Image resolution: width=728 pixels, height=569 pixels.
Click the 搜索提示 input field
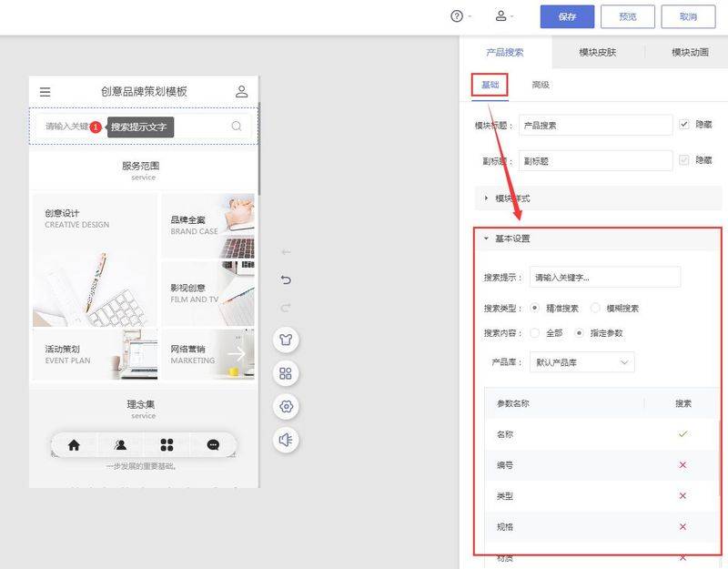[x=605, y=277]
